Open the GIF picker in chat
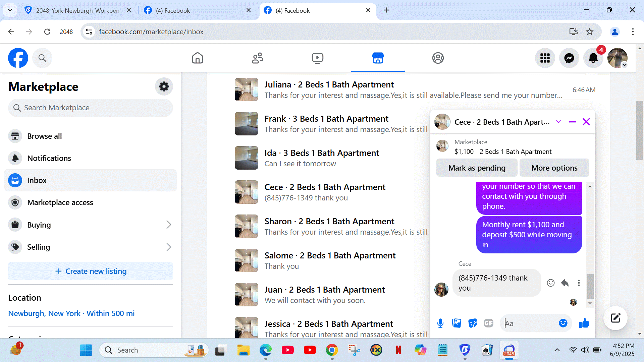Image resolution: width=644 pixels, height=362 pixels. point(489,323)
